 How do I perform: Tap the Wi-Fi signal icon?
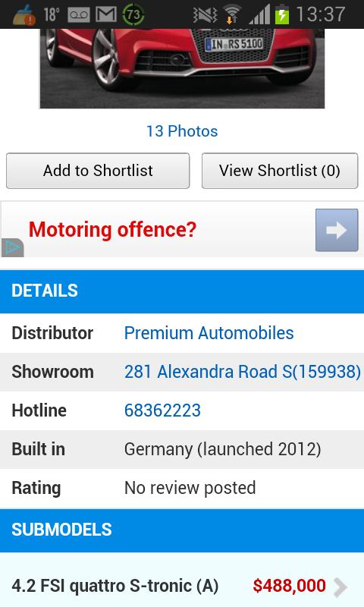click(232, 14)
